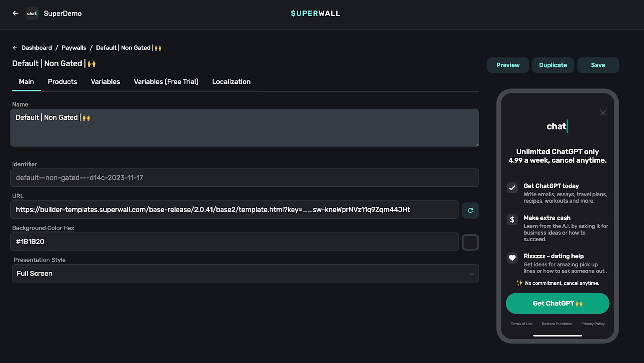Refresh the template URL
Image resolution: width=644 pixels, height=363 pixels.
470,210
